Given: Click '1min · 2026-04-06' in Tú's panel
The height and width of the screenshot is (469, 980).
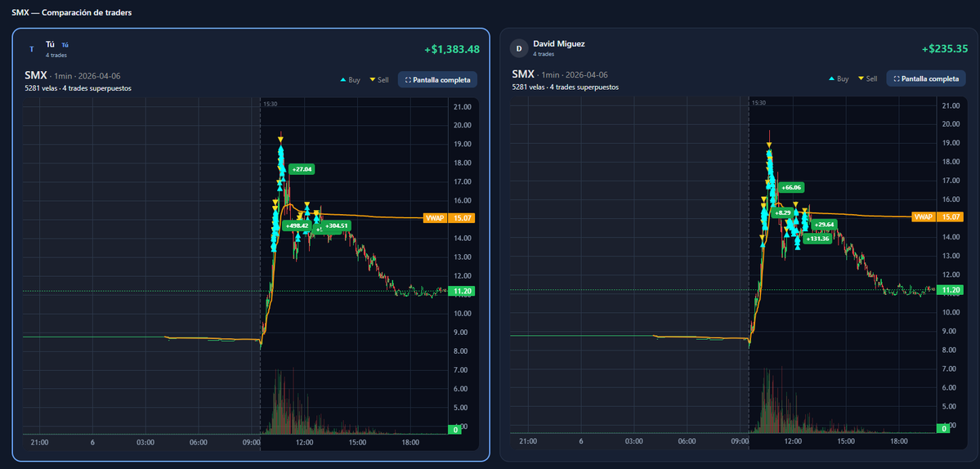Looking at the screenshot, I should coord(87,76).
